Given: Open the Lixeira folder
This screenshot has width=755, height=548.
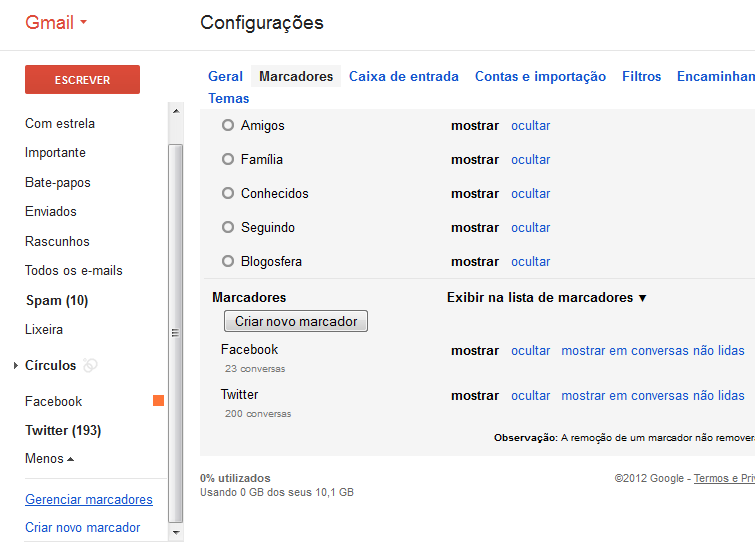Looking at the screenshot, I should pos(44,329).
